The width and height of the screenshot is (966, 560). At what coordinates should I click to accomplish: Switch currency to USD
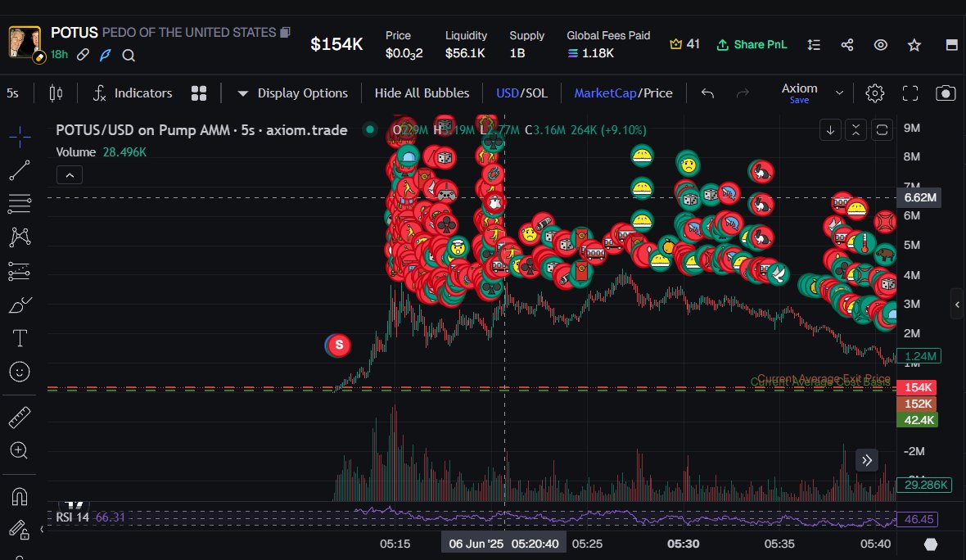point(507,93)
